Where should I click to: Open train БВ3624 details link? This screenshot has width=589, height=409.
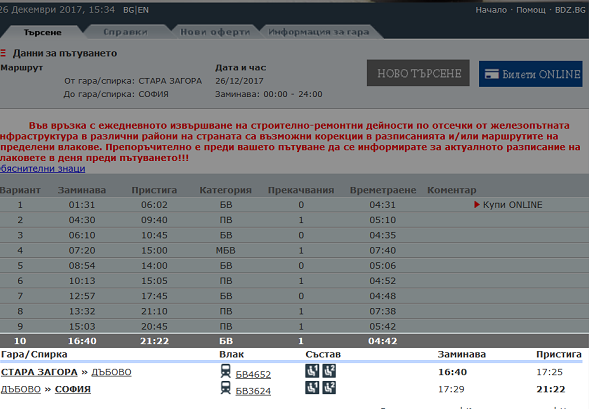pyautogui.click(x=253, y=391)
